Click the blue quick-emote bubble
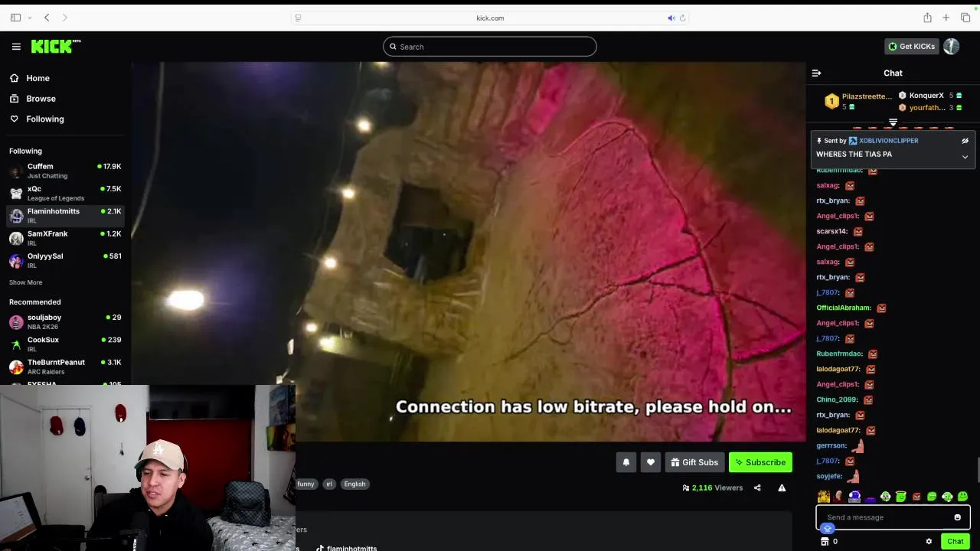Viewport: 980px width, 551px height. point(828,528)
